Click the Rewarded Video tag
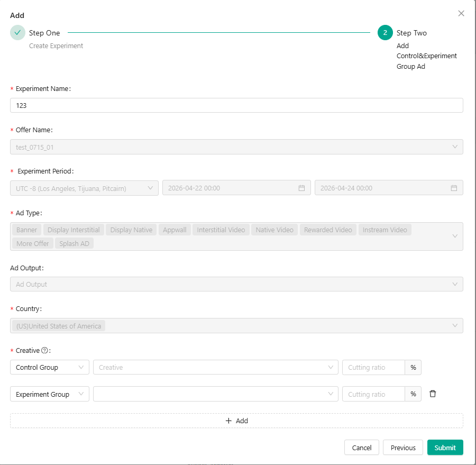This screenshot has width=476, height=465. (328, 230)
